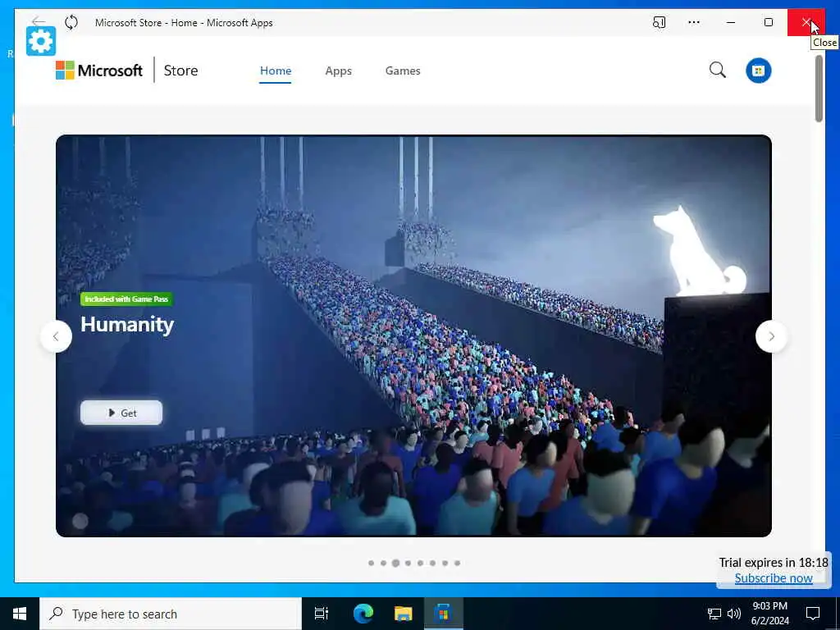Open the cast/read aloud icon in title bar
840x630 pixels.
pyautogui.click(x=659, y=22)
